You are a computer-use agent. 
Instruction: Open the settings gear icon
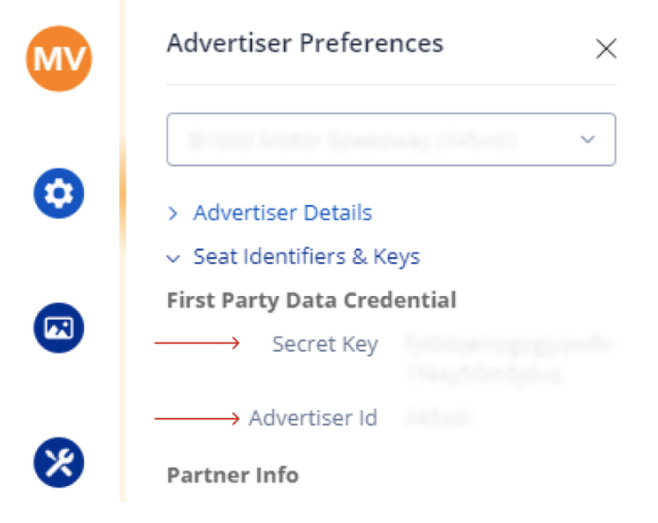[x=59, y=193]
